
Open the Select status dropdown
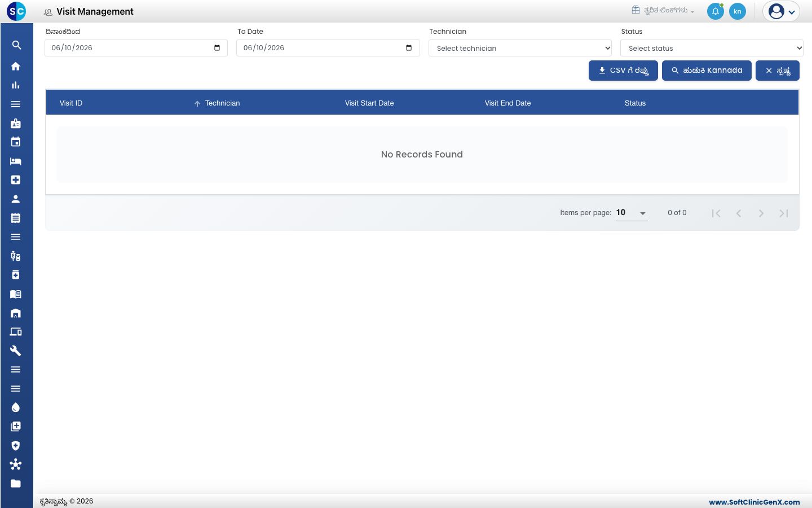pyautogui.click(x=712, y=48)
